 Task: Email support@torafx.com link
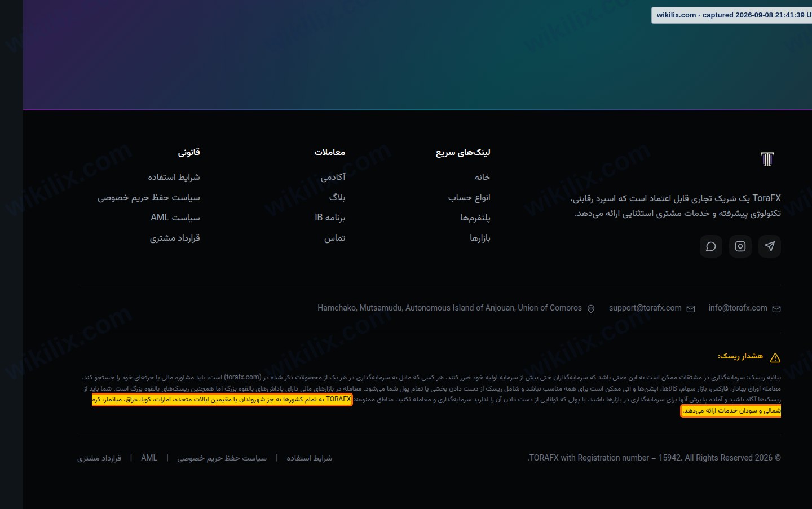tap(645, 308)
